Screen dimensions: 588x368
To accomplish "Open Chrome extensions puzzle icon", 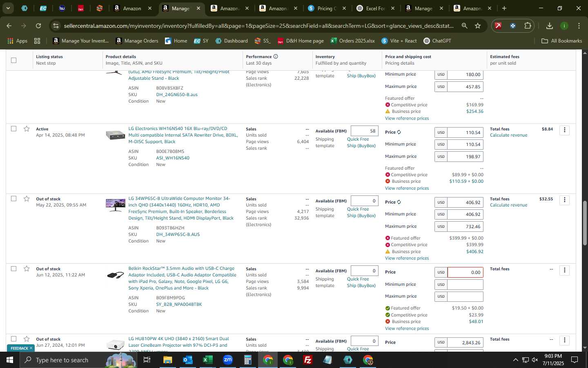I will click(528, 26).
